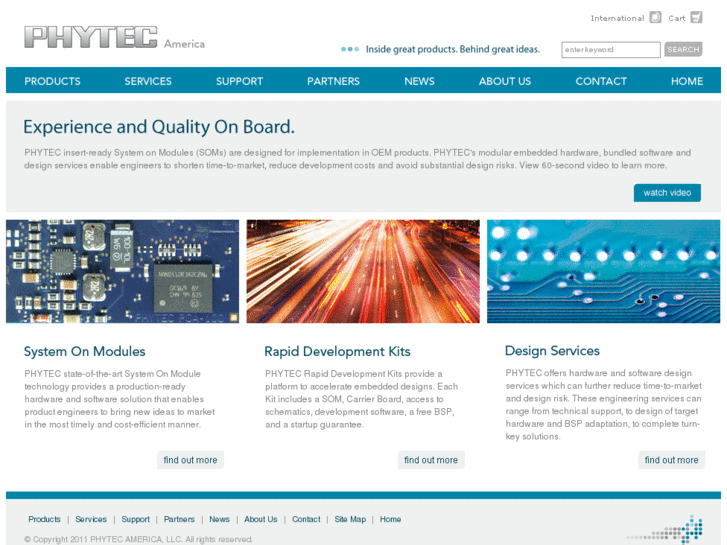Click the circuit board chips image
Image resolution: width=727 pixels, height=545 pixels.
(x=122, y=271)
